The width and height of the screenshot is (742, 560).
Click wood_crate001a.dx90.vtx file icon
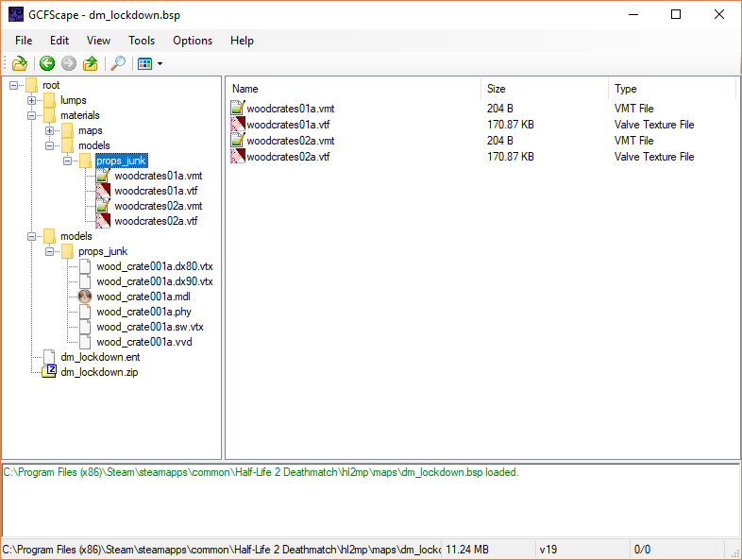85,281
